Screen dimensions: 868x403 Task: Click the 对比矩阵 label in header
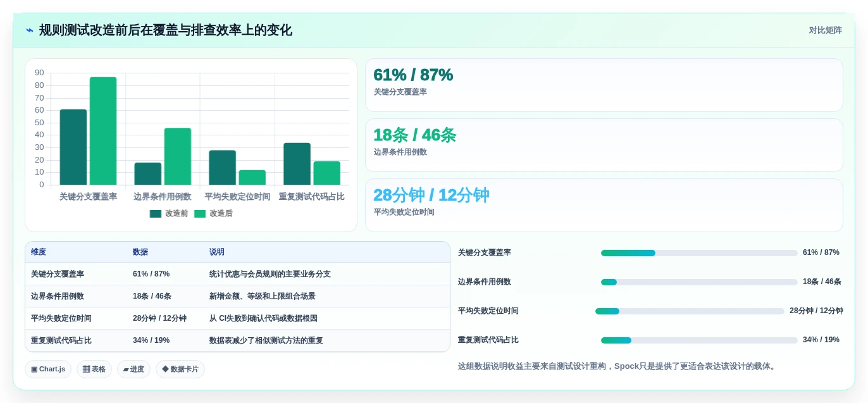click(x=825, y=30)
